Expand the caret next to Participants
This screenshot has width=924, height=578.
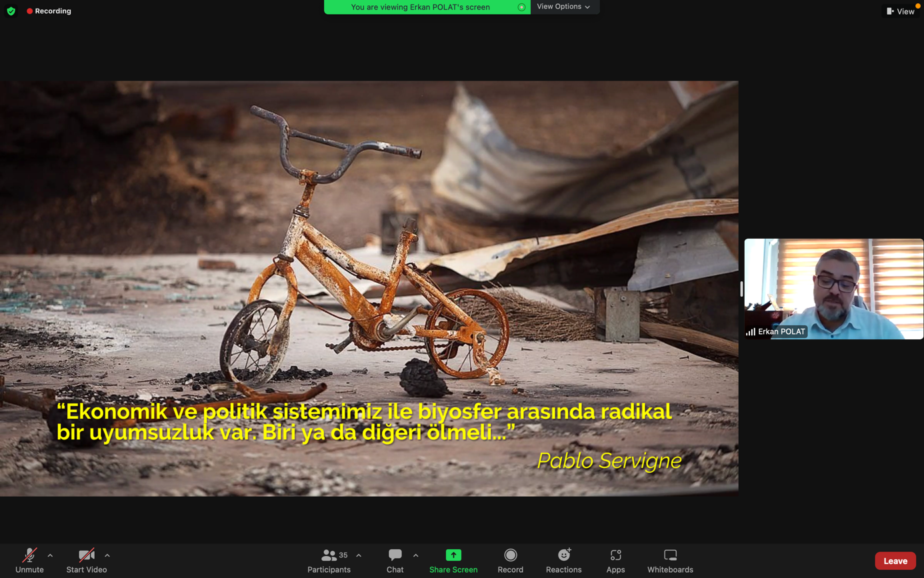tap(359, 555)
